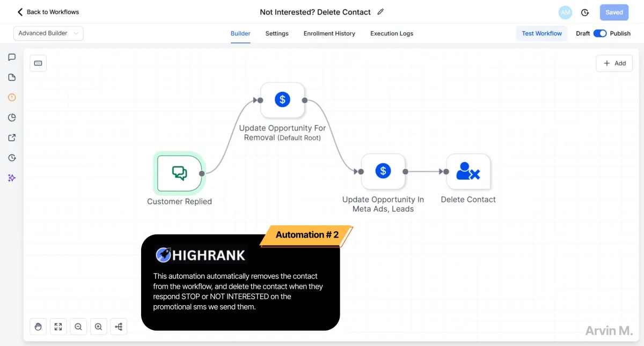
Task: Click the keyboard shortcuts icon on canvas
Action: point(38,63)
